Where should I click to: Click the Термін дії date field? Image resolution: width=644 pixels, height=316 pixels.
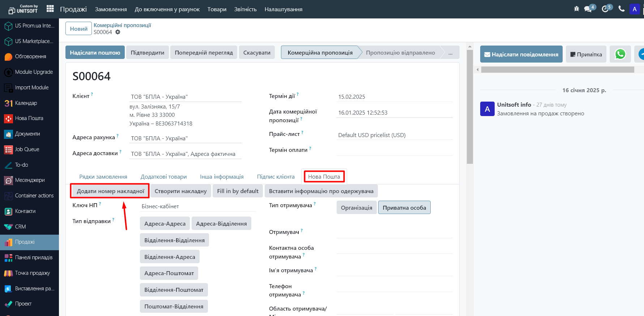point(394,97)
